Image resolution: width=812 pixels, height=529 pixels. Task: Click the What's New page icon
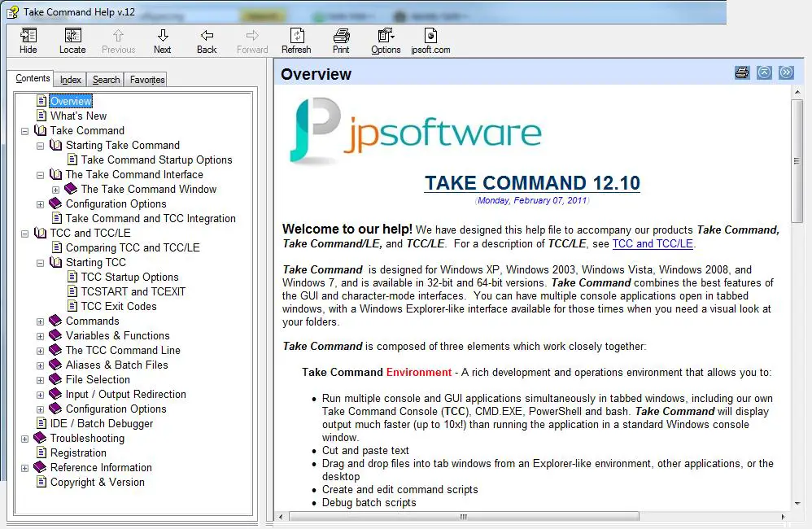click(41, 116)
